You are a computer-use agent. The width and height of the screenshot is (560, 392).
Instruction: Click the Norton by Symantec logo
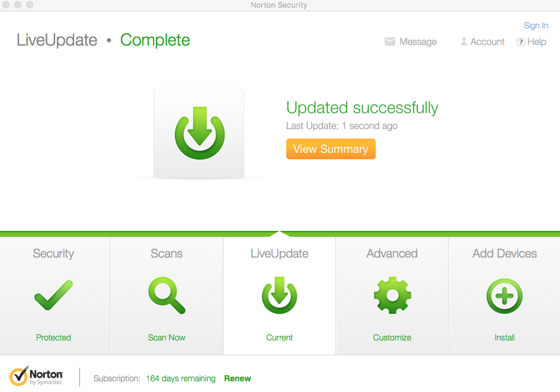(36, 377)
